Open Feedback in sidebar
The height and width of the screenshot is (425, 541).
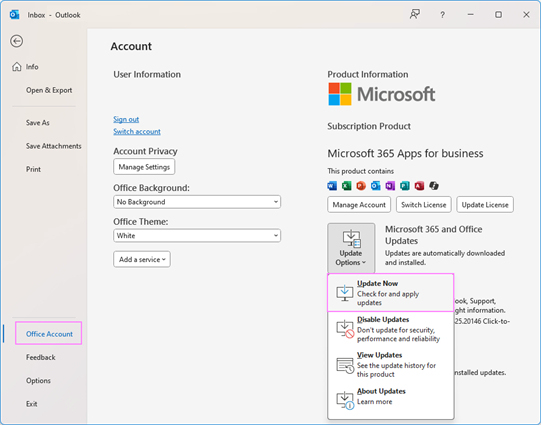pyautogui.click(x=40, y=357)
